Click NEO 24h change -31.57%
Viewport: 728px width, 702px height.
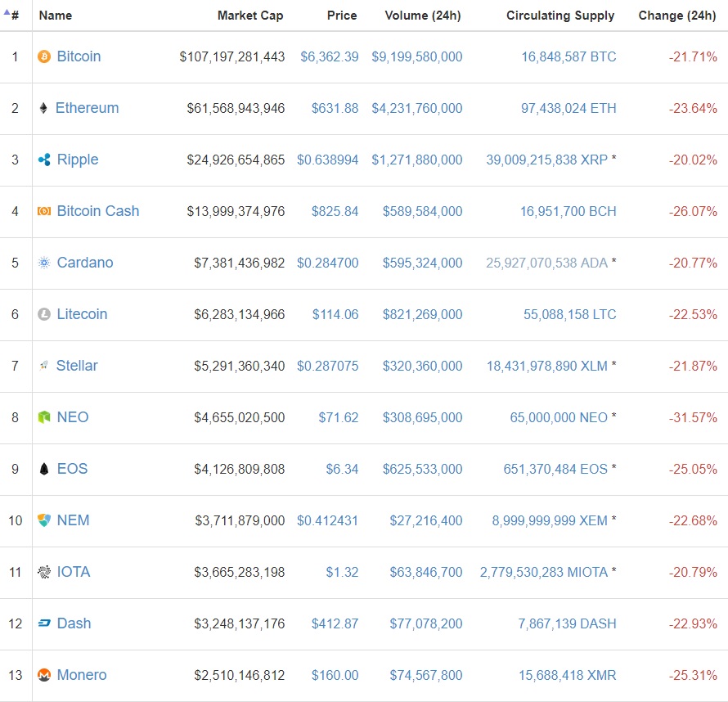[x=693, y=418]
